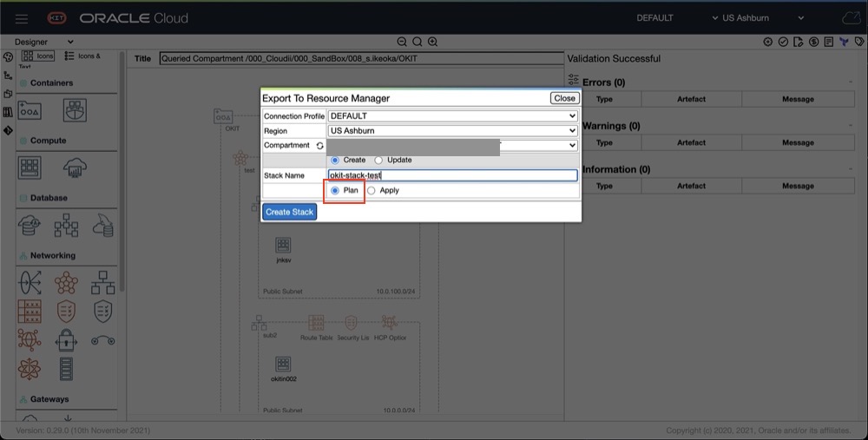The height and width of the screenshot is (440, 868).
Task: Open the cost estimate dollar icon
Action: 814,42
